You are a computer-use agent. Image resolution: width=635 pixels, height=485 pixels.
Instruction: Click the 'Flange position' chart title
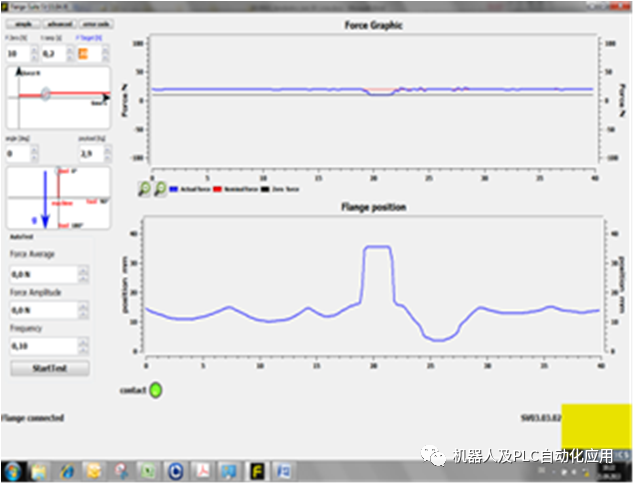pos(373,207)
